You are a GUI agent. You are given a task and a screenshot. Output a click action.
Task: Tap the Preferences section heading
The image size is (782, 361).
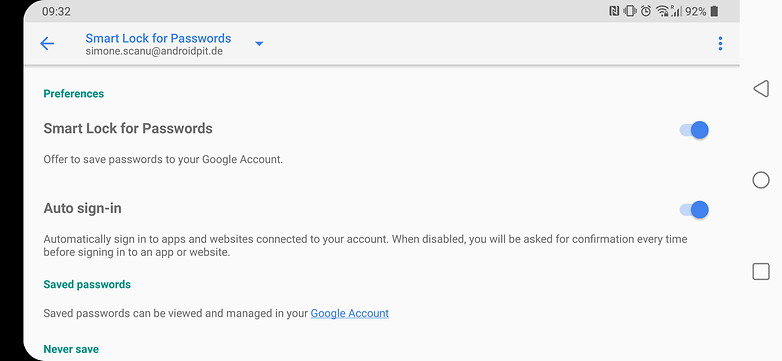[74, 94]
